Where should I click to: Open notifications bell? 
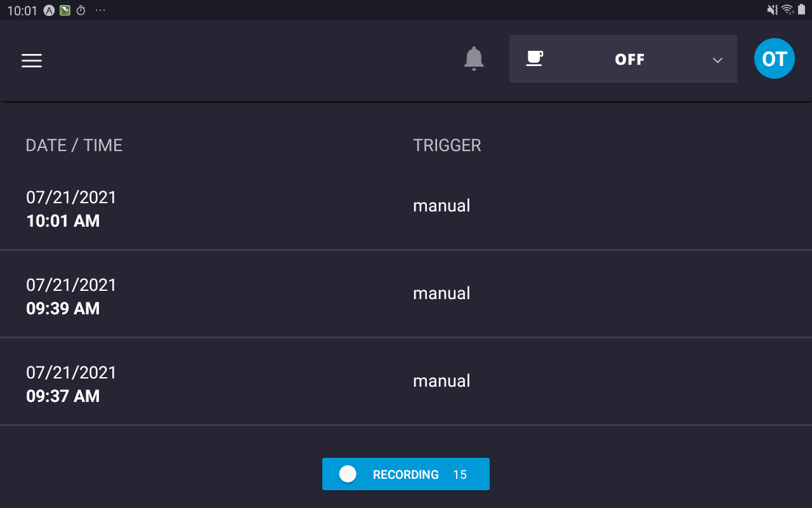click(474, 59)
